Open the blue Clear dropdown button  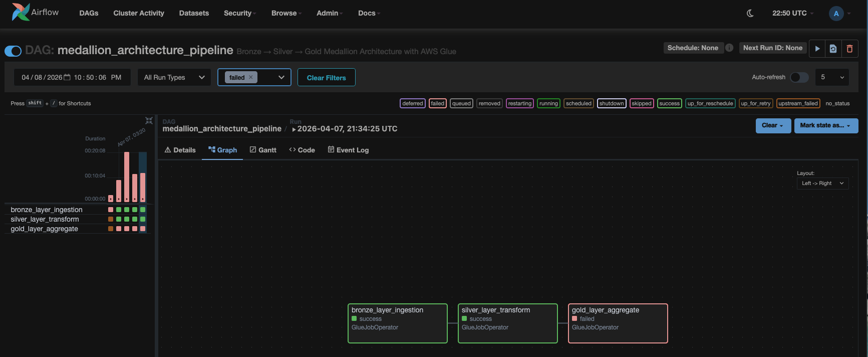773,125
